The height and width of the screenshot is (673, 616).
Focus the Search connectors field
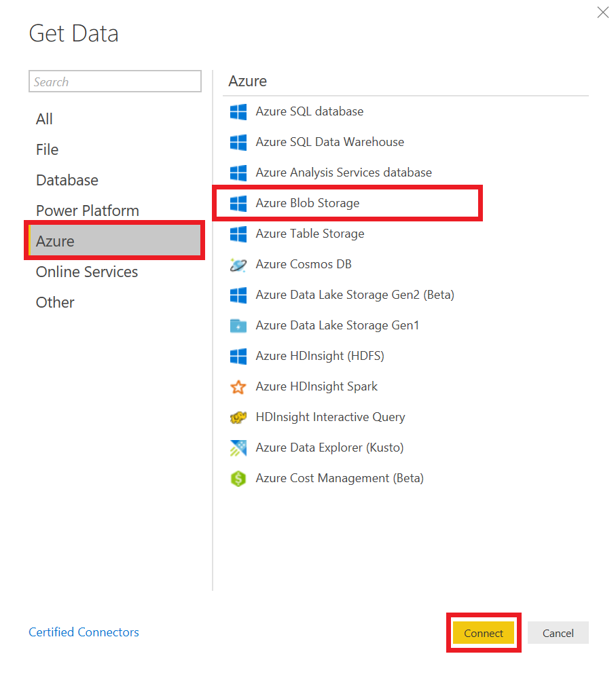(x=115, y=81)
